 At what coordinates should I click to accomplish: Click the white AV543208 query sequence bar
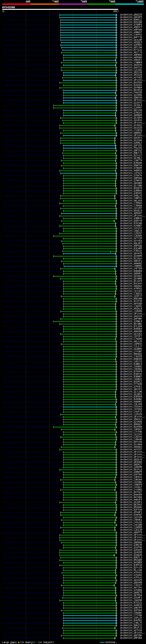coord(60,10)
